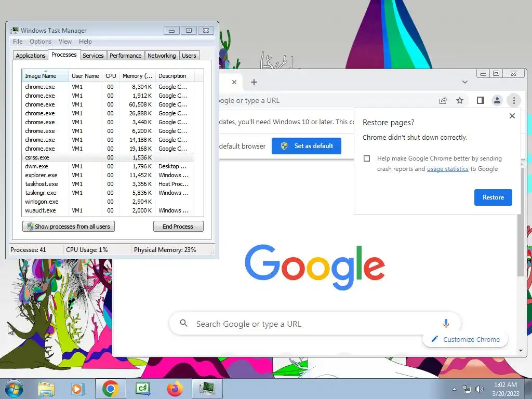Open Task Manager File menu

pos(18,42)
